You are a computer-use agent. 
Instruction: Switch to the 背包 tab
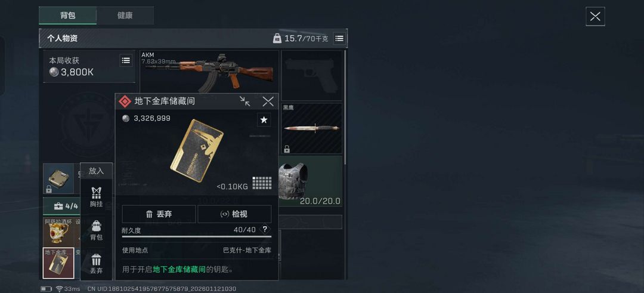[x=68, y=15]
